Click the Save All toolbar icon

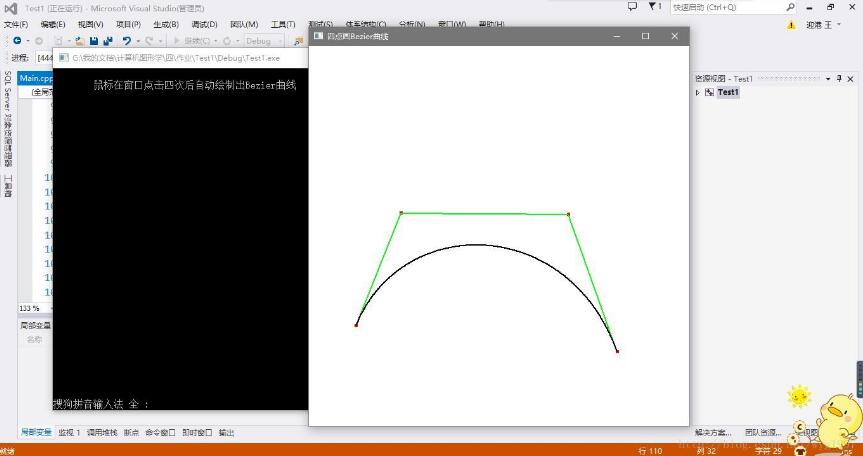[x=107, y=41]
